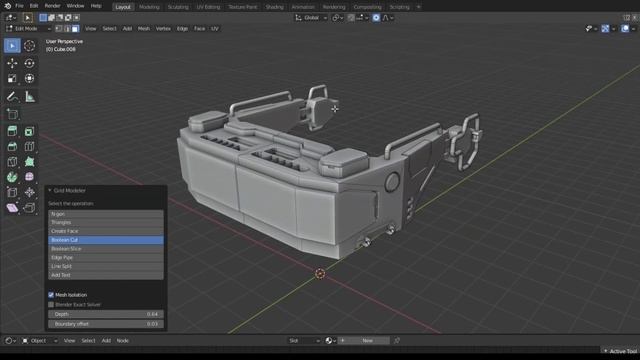Enable edge select mode
640x360 pixels.
[67, 29]
